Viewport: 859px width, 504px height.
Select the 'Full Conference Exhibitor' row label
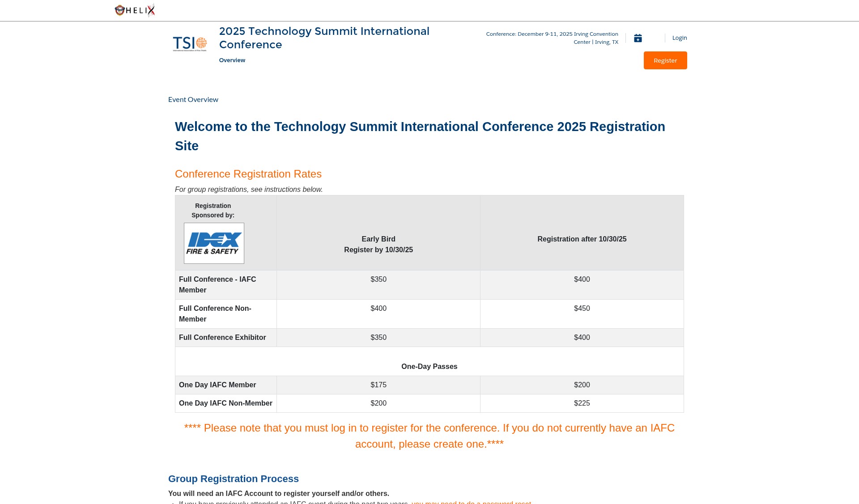(x=226, y=338)
